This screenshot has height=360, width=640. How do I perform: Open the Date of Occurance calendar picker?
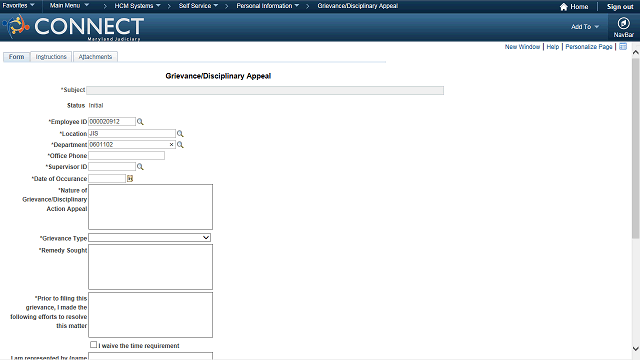130,178
